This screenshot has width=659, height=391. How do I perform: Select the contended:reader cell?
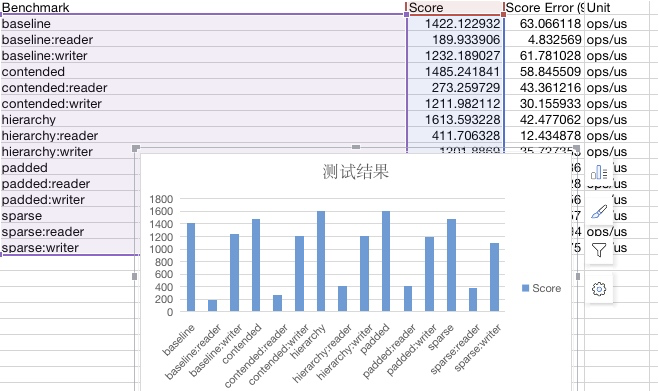(203, 87)
